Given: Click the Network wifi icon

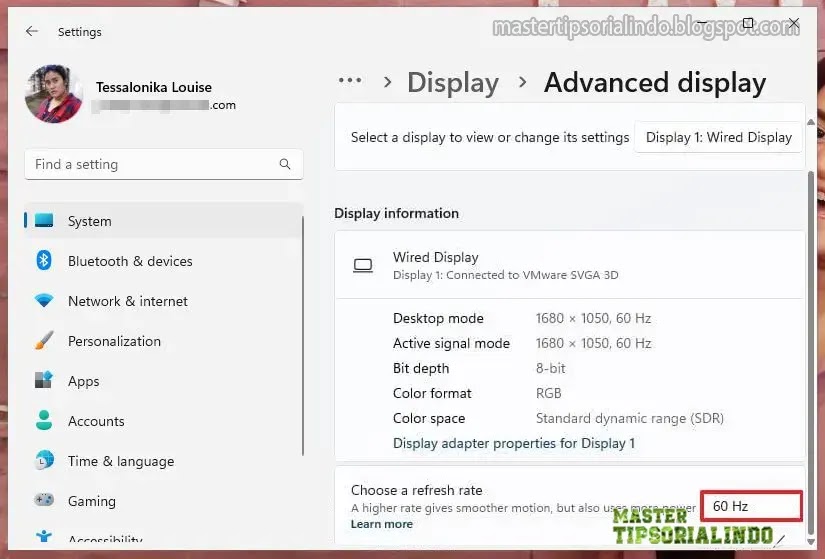Looking at the screenshot, I should pyautogui.click(x=44, y=301).
